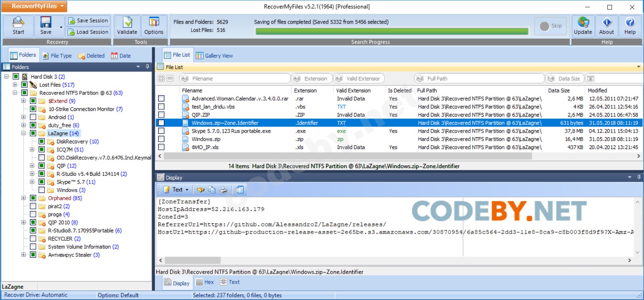
Task: Toggle checkbox for Android folder
Action: [33, 117]
